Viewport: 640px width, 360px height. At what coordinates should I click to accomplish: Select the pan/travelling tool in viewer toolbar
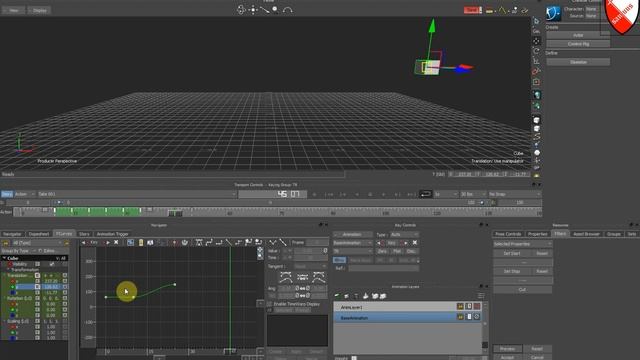[253, 10]
